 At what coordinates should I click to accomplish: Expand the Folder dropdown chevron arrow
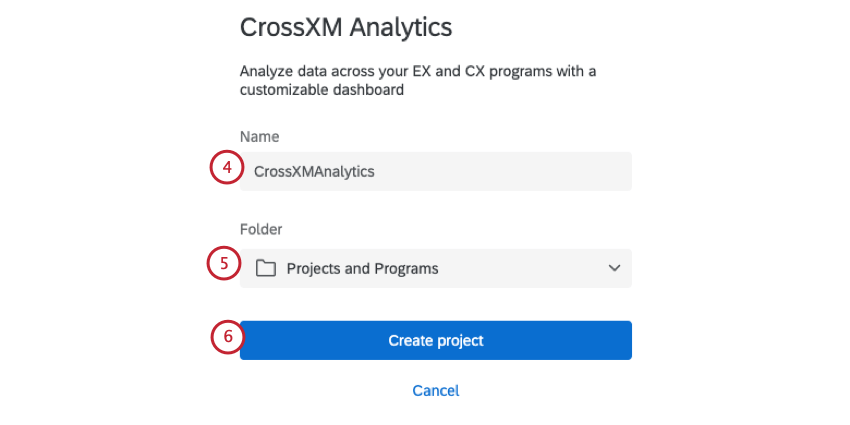(x=614, y=268)
